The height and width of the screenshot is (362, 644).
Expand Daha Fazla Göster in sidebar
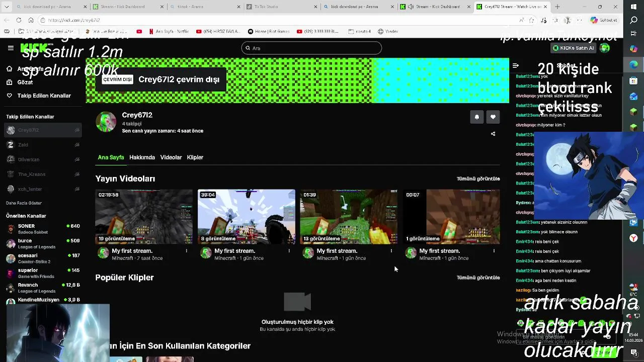pyautogui.click(x=24, y=203)
